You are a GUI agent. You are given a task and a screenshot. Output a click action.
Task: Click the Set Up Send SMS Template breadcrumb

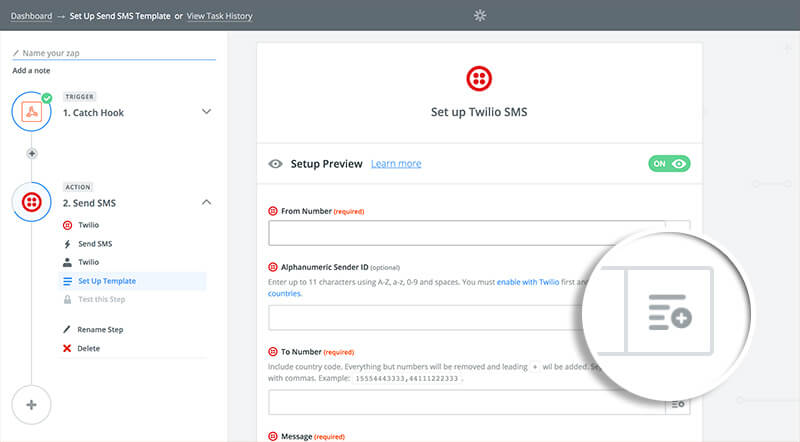(120, 16)
